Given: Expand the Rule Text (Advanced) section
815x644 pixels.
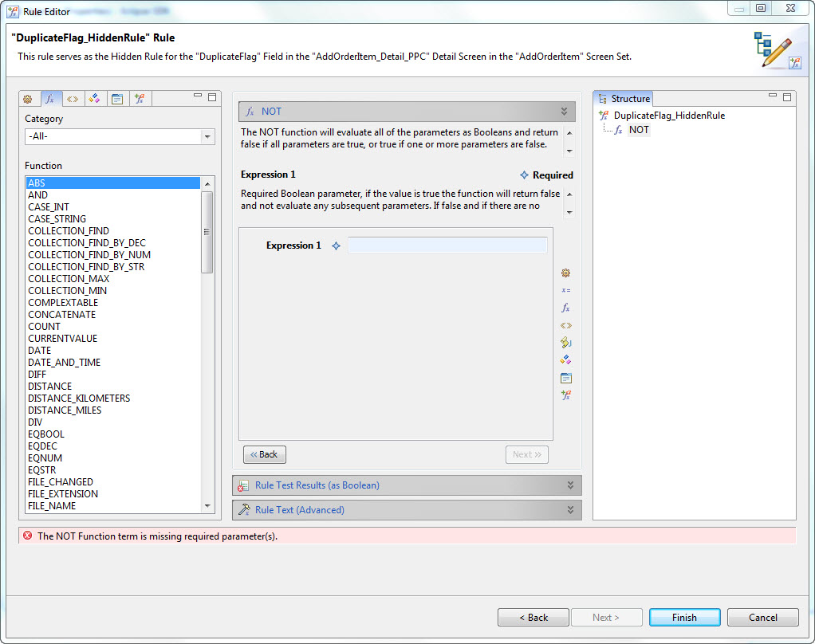Looking at the screenshot, I should tap(569, 510).
